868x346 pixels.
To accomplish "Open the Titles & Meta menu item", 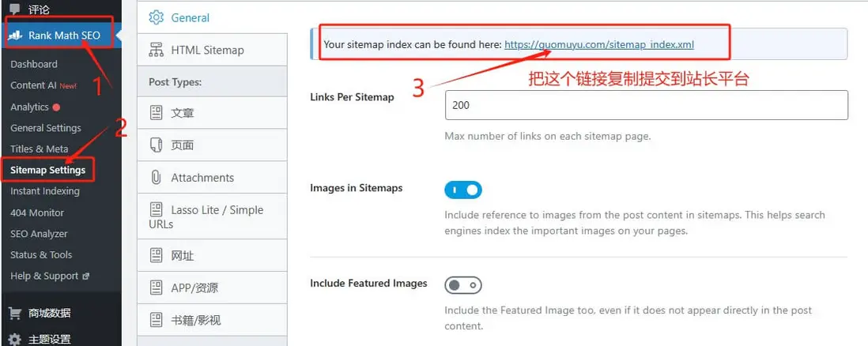I will tap(40, 149).
